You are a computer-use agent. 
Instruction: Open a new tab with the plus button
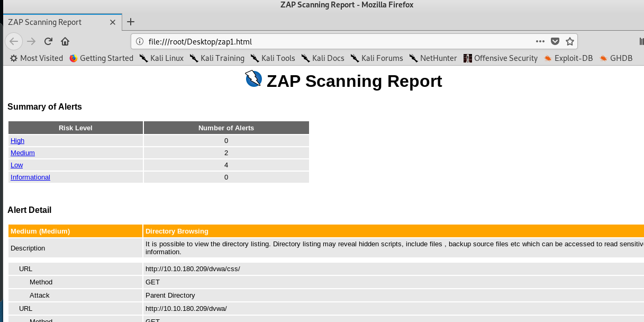131,22
